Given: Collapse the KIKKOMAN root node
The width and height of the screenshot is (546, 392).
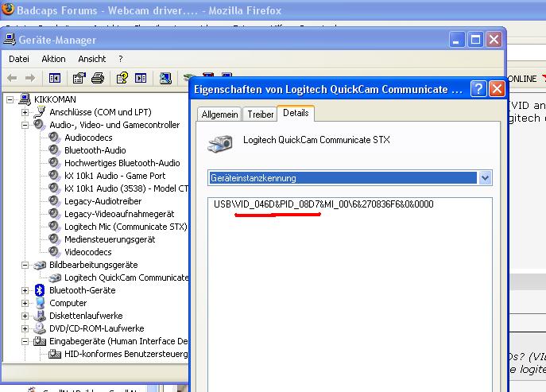Looking at the screenshot, I should pyautogui.click(x=10, y=100).
